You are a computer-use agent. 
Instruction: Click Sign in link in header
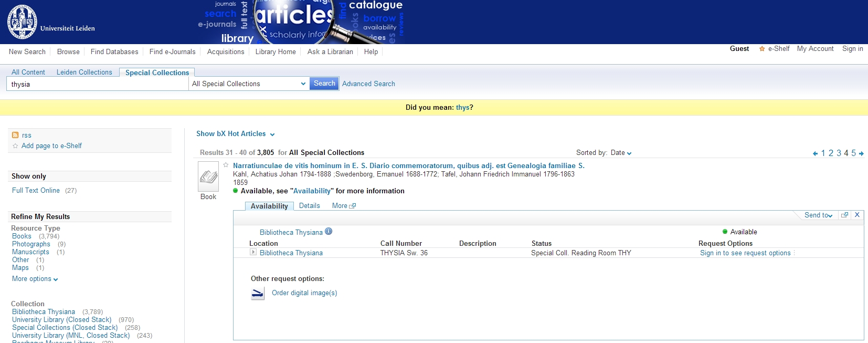coord(853,48)
